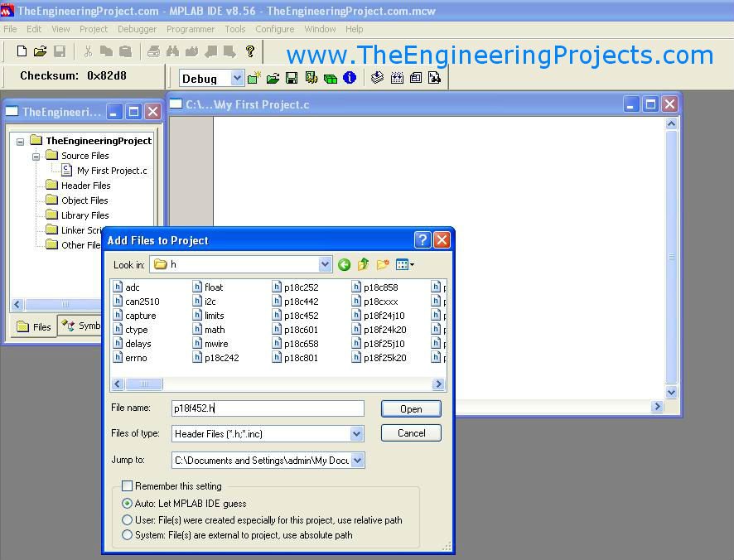This screenshot has width=734, height=560.
Task: Click the Print icon in the toolbar
Action: point(153,51)
